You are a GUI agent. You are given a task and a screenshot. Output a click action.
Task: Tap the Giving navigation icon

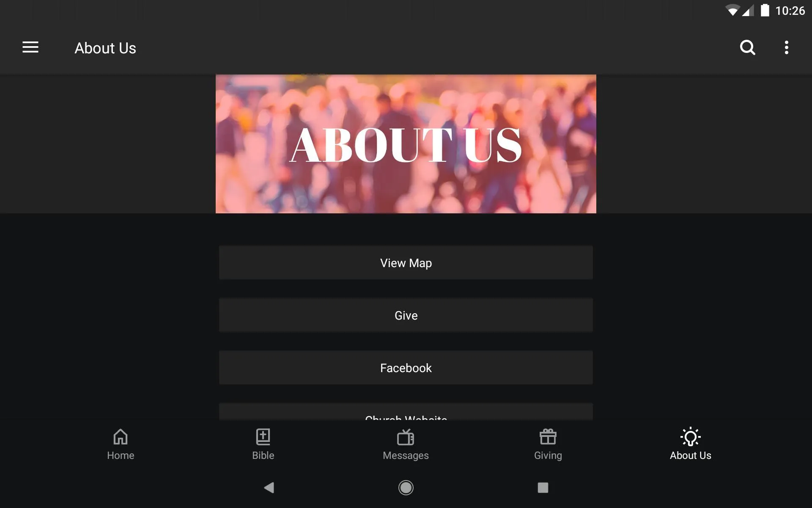[548, 443]
